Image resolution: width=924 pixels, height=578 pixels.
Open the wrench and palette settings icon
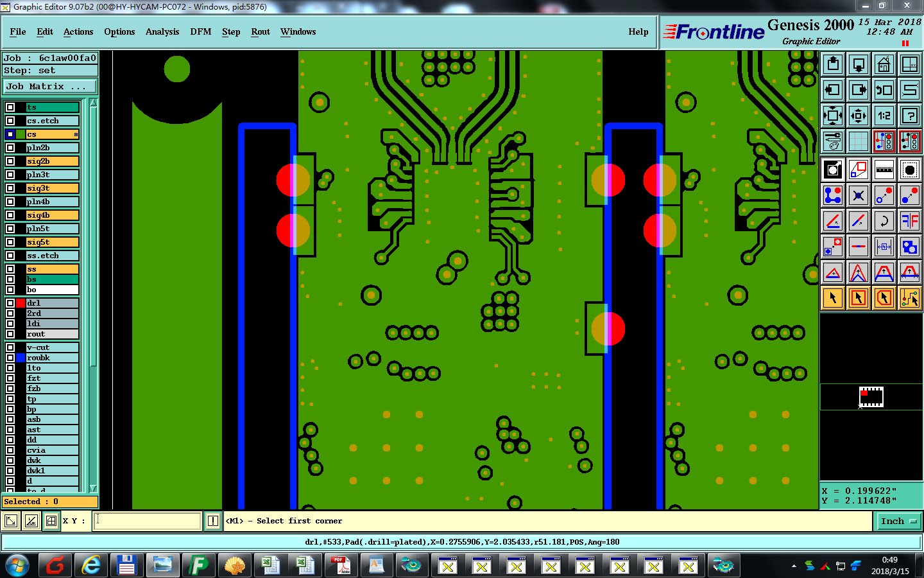coord(833,141)
